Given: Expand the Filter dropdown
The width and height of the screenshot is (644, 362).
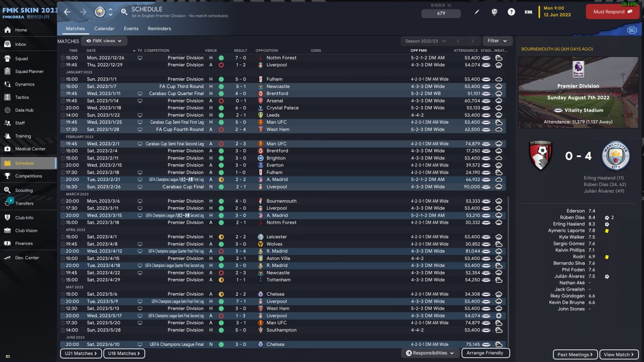Looking at the screenshot, I should pos(498,41).
